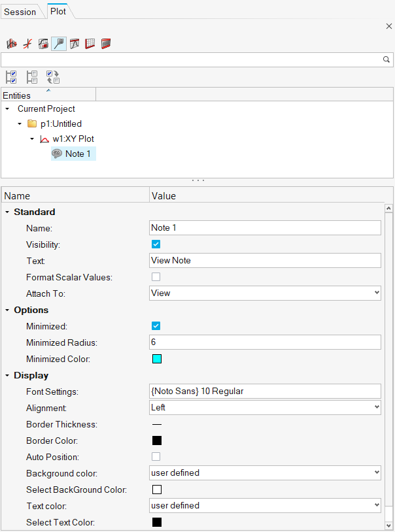
Task: Click the select all checkboxes icon
Action: coord(11,77)
